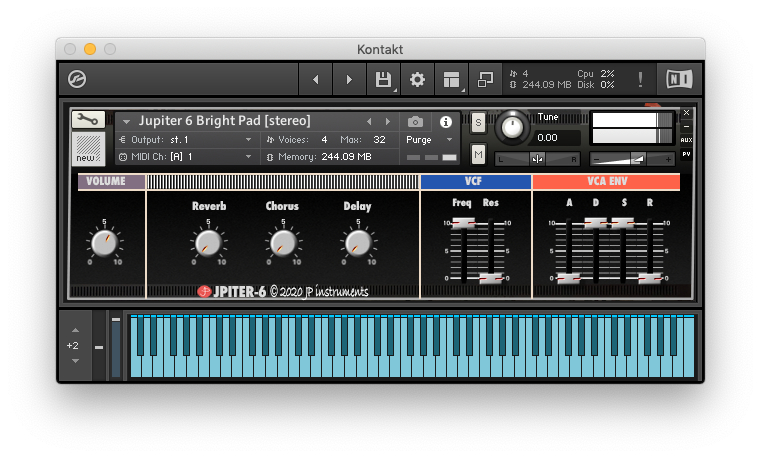Viewport: 761px width, 458px height.
Task: Click the Tune value 0.00 field
Action: (x=556, y=138)
